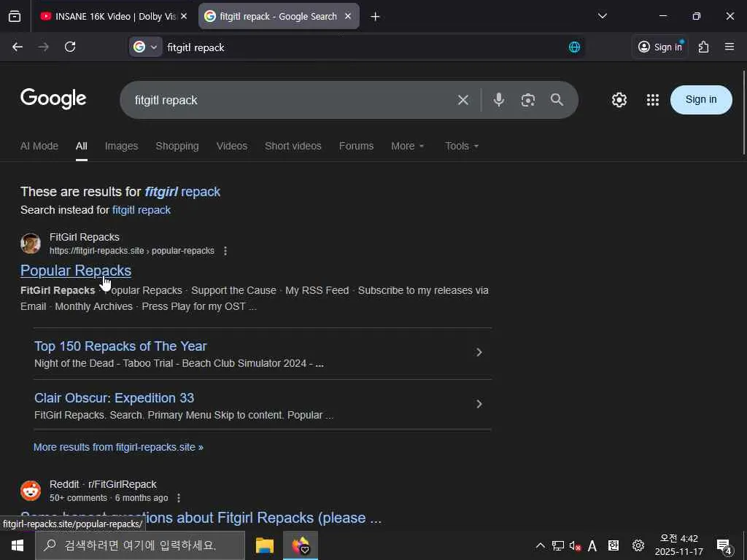Open the tray settings gear icon

(638, 545)
